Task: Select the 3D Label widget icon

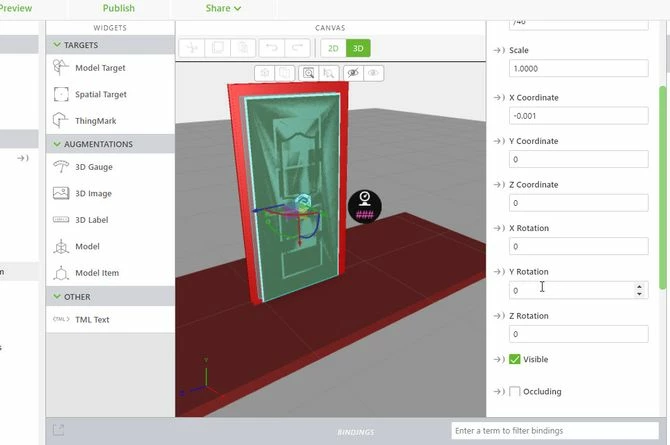Action: (61, 220)
